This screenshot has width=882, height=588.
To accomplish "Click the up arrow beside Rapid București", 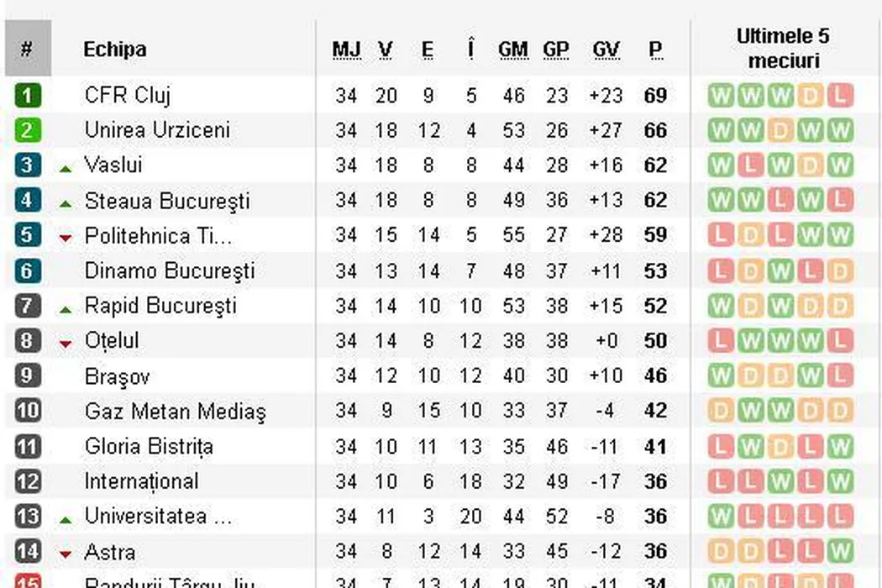I will 66,309.
